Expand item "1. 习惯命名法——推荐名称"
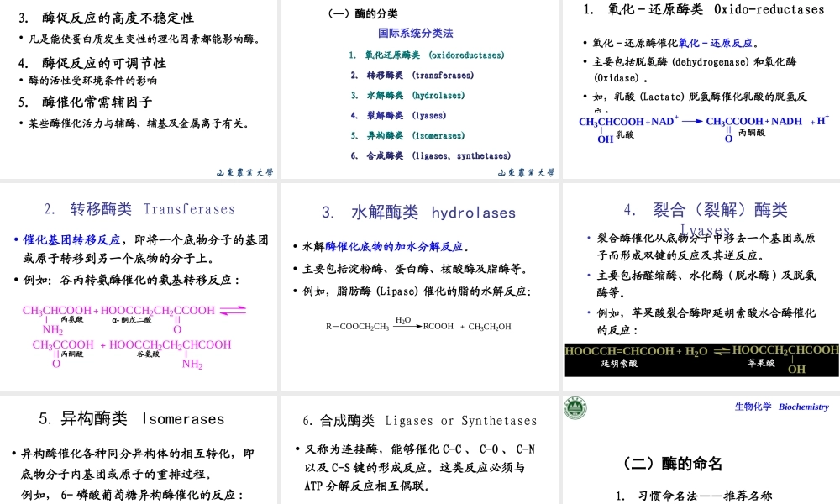The height and width of the screenshot is (504, 840). [x=693, y=497]
